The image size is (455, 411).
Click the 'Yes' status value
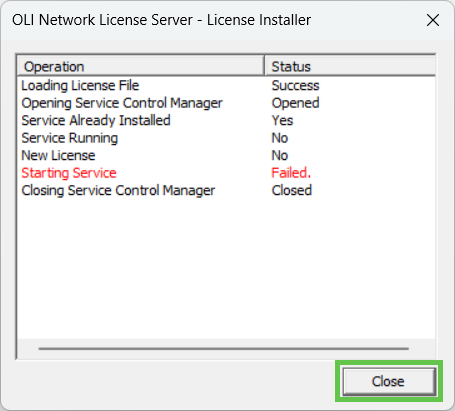click(x=282, y=121)
